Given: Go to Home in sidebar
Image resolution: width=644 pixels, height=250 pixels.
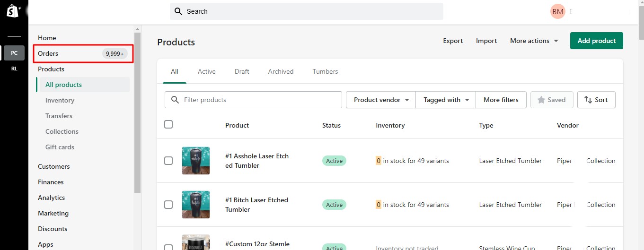Looking at the screenshot, I should click(x=47, y=38).
